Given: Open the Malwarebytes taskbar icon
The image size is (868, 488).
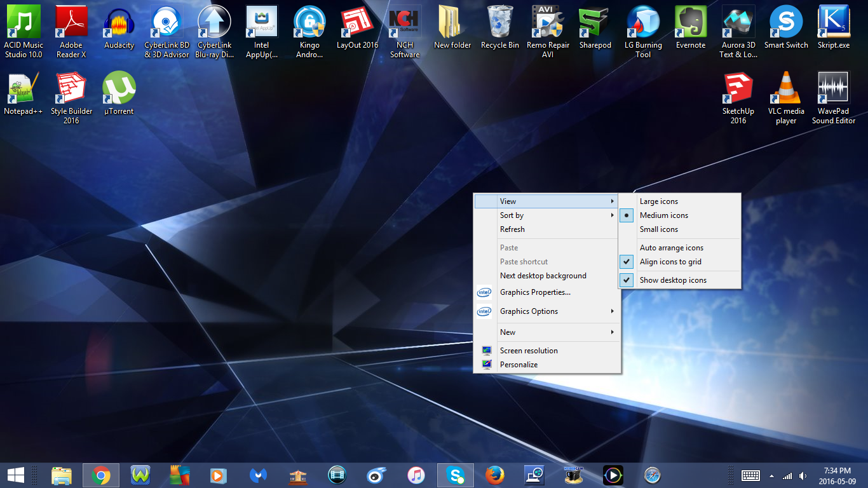Looking at the screenshot, I should pyautogui.click(x=258, y=475).
